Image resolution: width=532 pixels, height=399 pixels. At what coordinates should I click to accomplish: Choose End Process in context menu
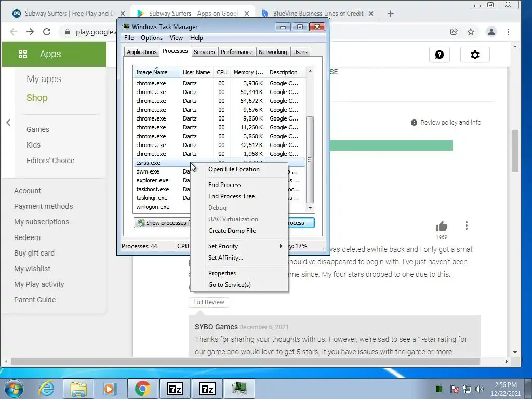[x=239, y=185]
